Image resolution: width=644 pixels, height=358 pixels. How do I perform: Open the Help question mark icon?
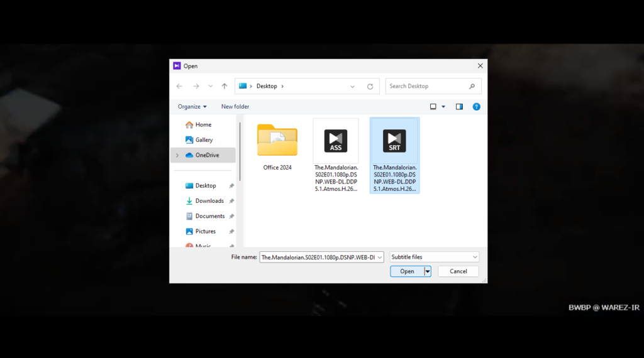click(x=476, y=107)
